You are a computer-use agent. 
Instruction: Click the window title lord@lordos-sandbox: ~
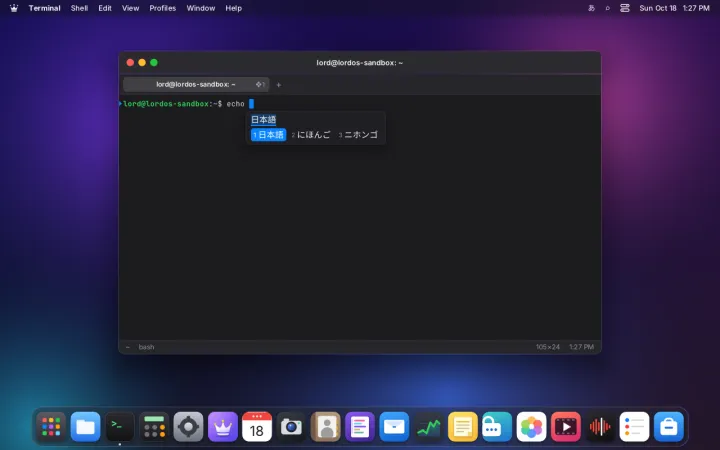tap(360, 62)
